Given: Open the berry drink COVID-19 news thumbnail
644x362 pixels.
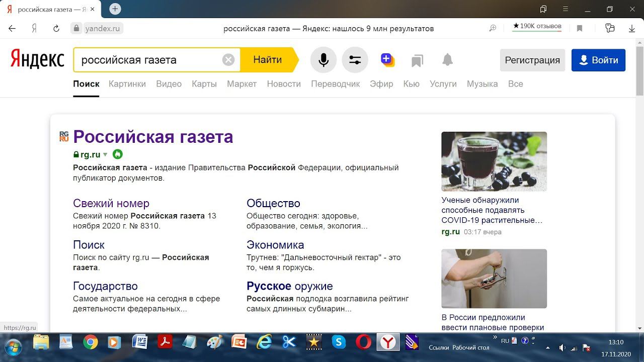Looking at the screenshot, I should tap(494, 161).
